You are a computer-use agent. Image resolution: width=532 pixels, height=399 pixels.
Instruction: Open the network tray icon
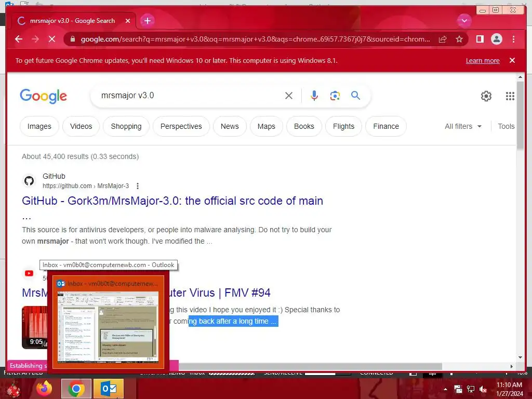click(x=471, y=389)
